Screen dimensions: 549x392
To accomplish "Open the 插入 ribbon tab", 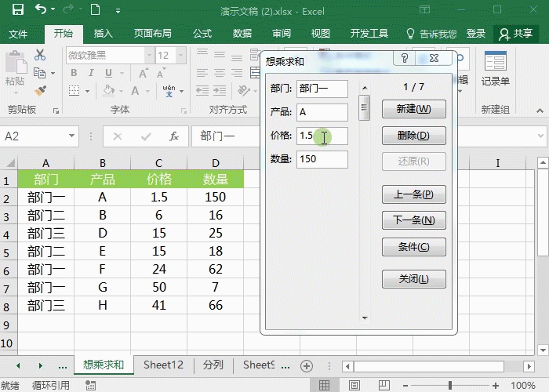I will [x=103, y=34].
